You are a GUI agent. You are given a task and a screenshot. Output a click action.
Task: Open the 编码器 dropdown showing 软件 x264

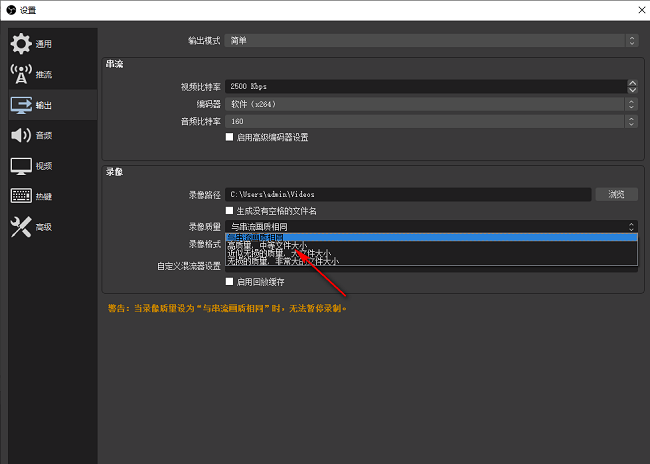(x=431, y=104)
